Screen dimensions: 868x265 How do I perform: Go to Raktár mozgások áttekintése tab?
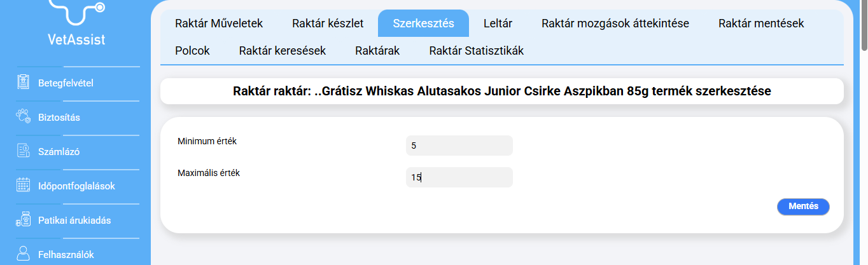point(615,24)
